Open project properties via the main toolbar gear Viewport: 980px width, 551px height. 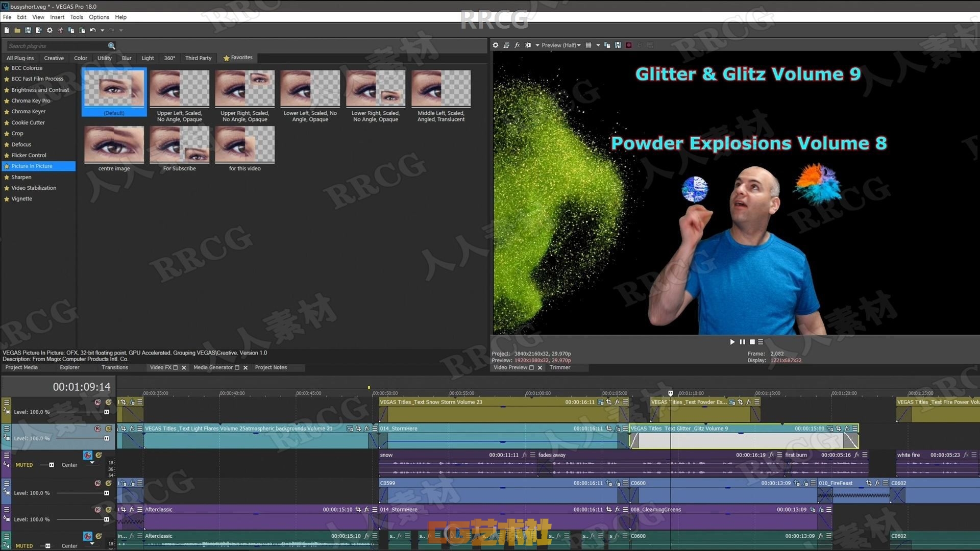point(50,30)
